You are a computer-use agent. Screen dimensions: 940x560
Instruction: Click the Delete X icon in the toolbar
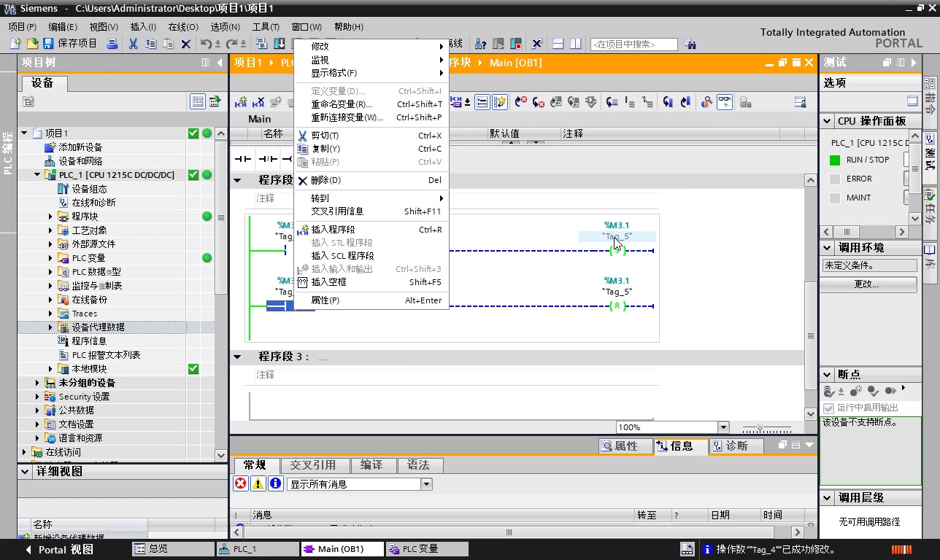tap(186, 44)
